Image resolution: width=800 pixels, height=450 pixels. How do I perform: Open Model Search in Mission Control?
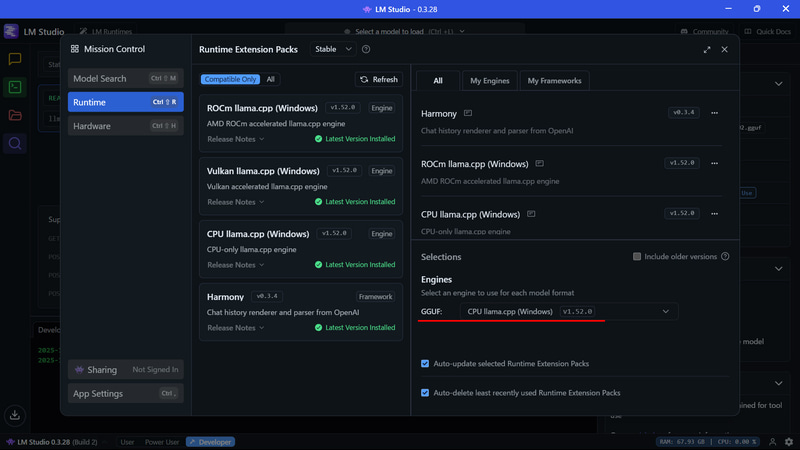[x=126, y=79]
